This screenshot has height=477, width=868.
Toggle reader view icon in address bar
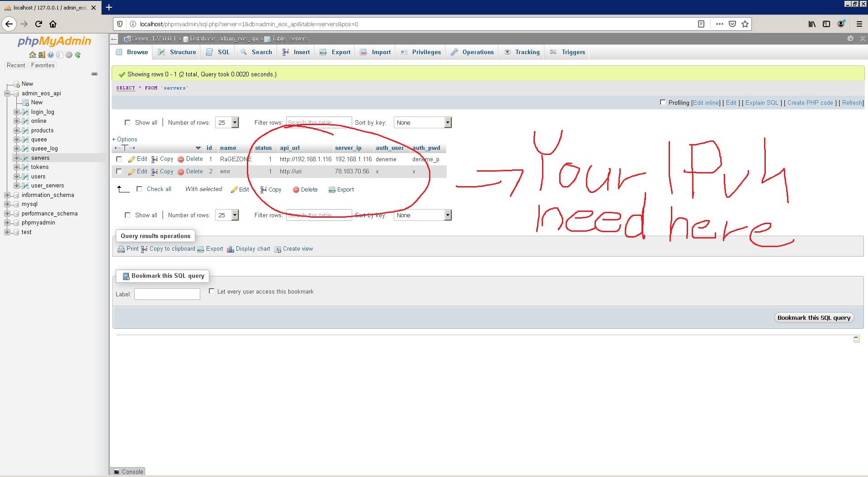(701, 24)
